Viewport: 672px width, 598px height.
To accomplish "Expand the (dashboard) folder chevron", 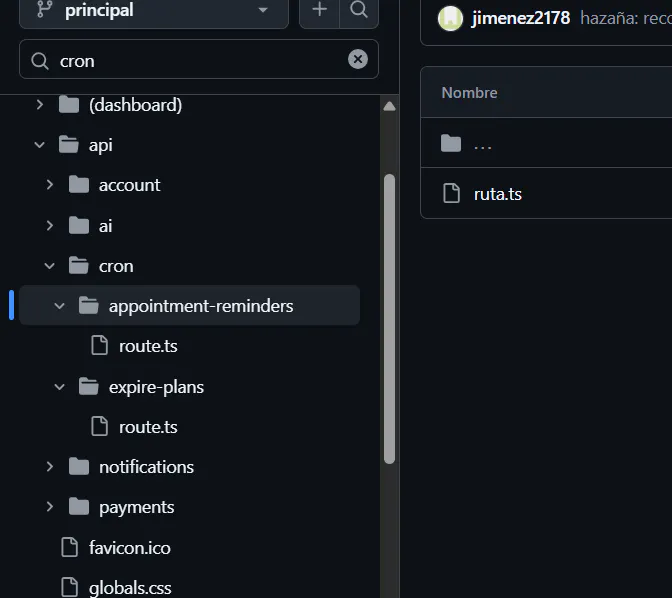I will 39,105.
